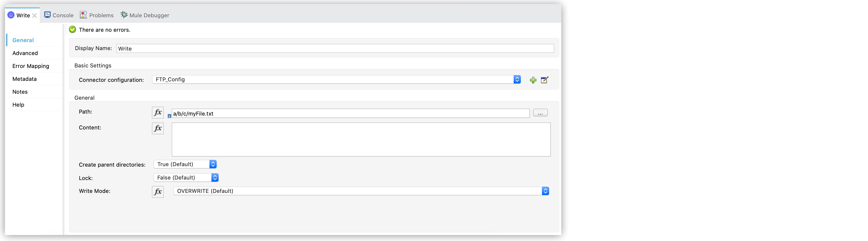Click the Problems tab icon
Image resolution: width=868 pixels, height=241 pixels.
point(83,15)
